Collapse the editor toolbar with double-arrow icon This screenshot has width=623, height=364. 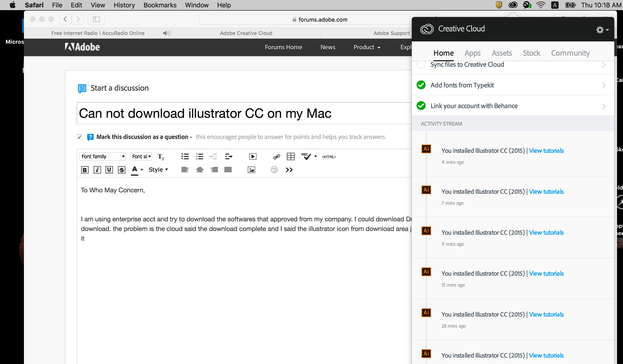pos(289,170)
